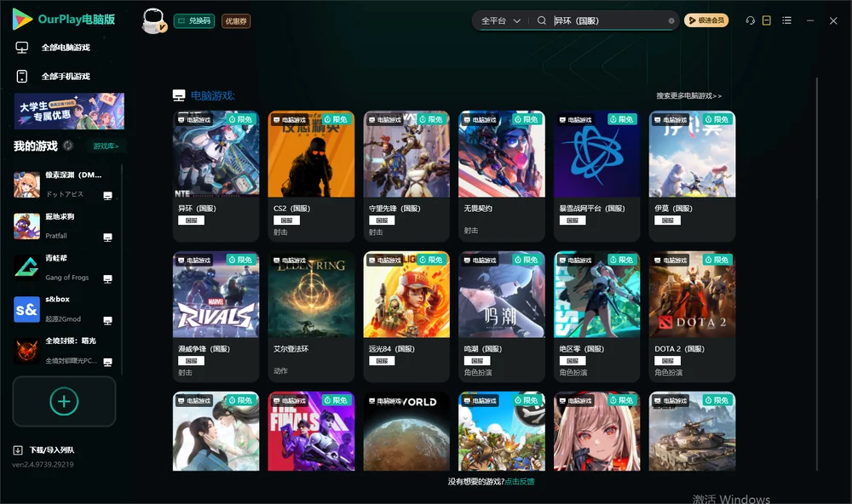Open the 兑换码 redeem code button
This screenshot has height=504, width=852.
pyautogui.click(x=194, y=21)
